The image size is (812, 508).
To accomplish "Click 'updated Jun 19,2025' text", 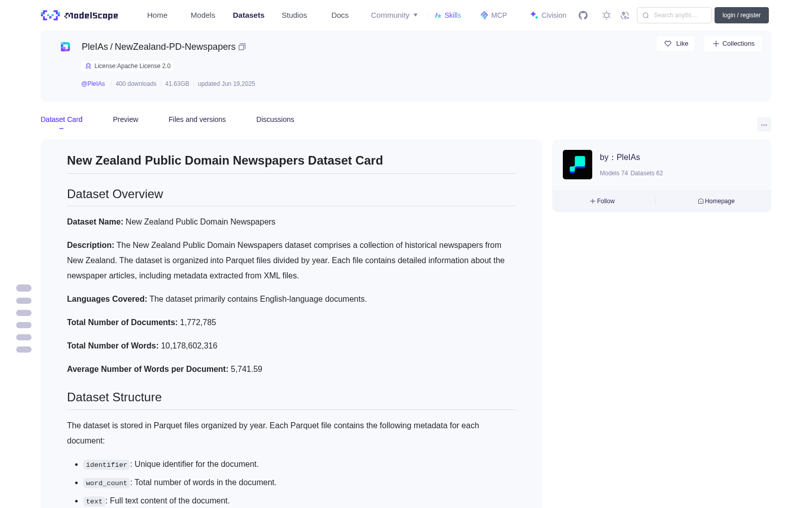I will click(226, 84).
